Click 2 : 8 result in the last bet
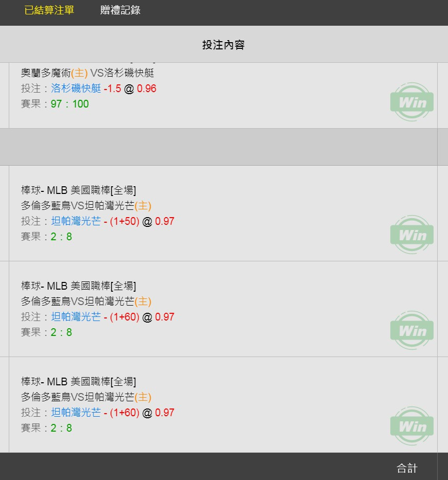 [61, 428]
